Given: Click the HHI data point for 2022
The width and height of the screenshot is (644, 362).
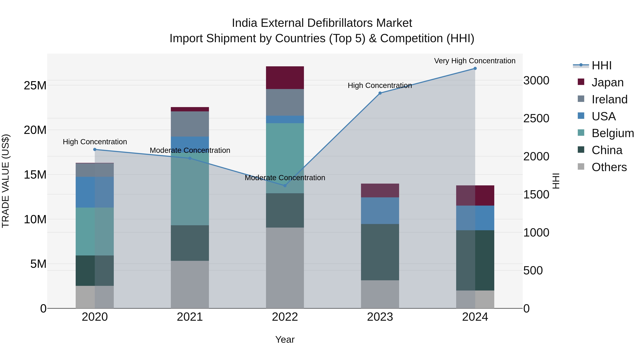Looking at the screenshot, I should 285,186.
